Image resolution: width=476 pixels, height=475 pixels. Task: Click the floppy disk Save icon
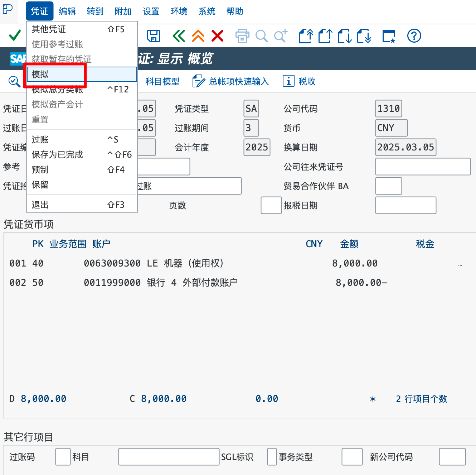154,36
